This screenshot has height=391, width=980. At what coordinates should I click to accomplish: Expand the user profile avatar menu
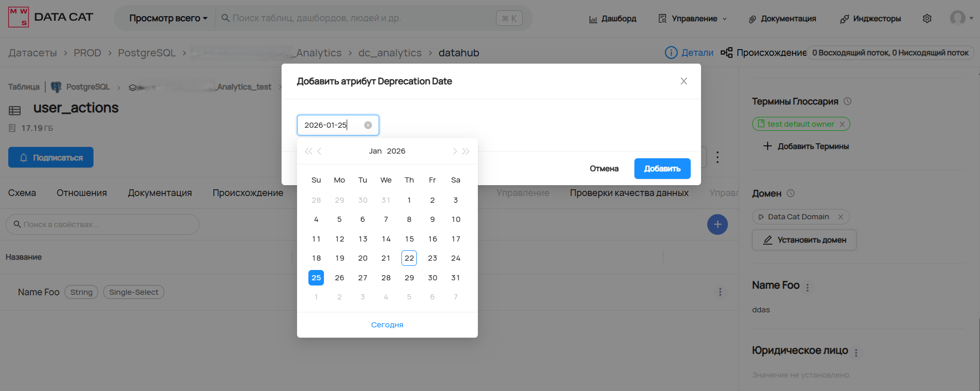tap(961, 18)
